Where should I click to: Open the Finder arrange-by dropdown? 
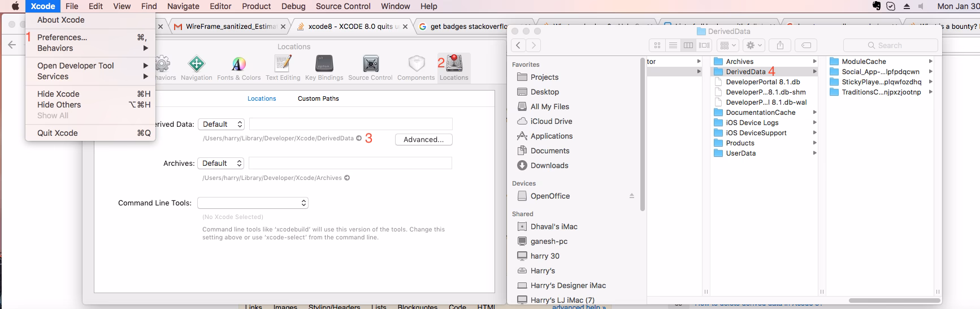click(x=729, y=45)
